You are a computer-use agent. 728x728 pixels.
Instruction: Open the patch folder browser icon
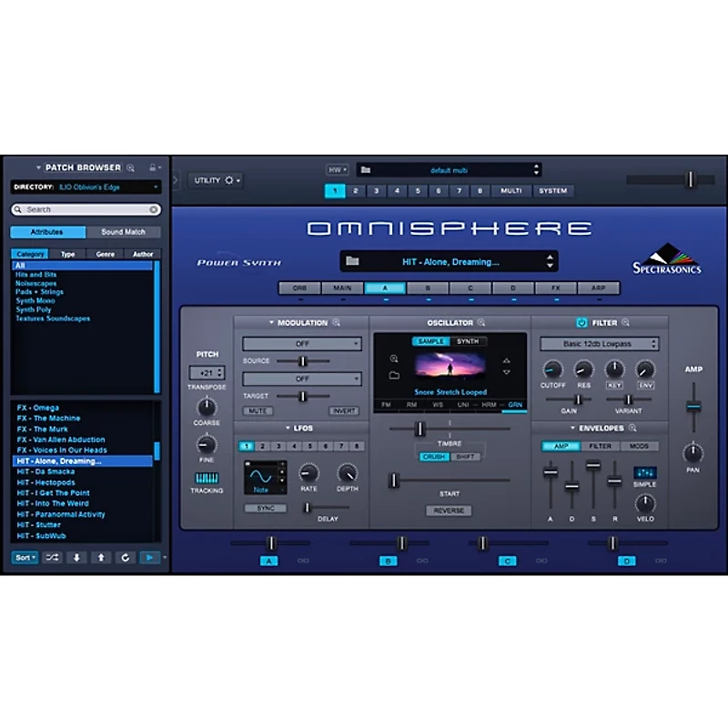353,261
